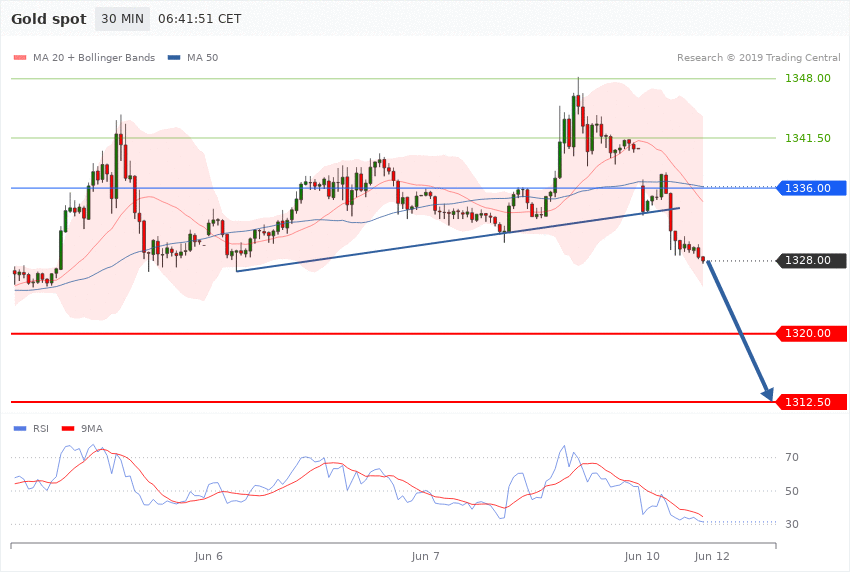
Task: Click the 1341.50 resistance level label
Action: [x=808, y=138]
